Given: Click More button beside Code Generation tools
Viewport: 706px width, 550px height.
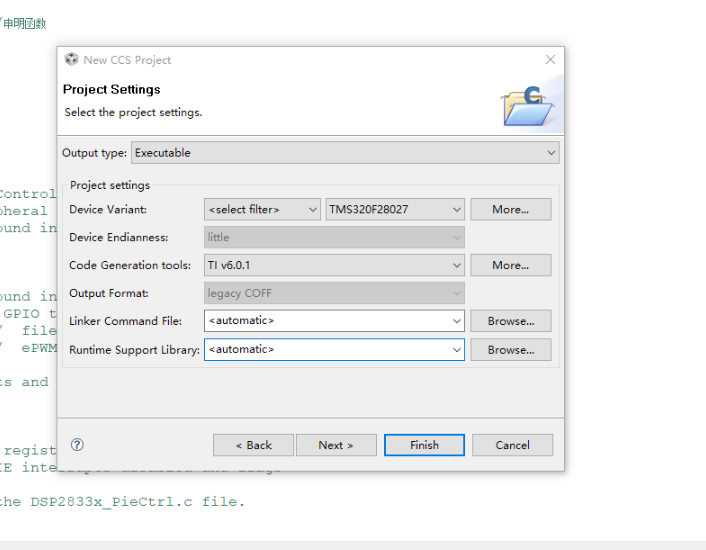Looking at the screenshot, I should 510,265.
